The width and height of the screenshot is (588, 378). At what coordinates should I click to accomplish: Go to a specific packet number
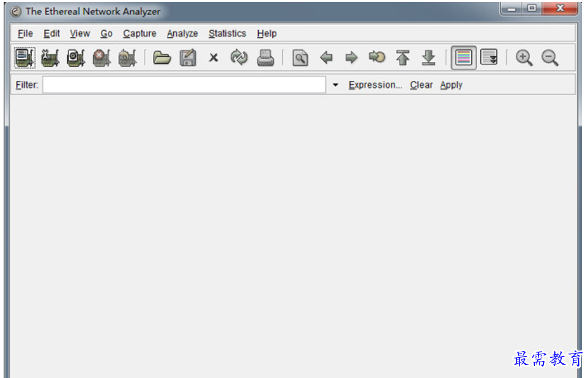pos(377,57)
